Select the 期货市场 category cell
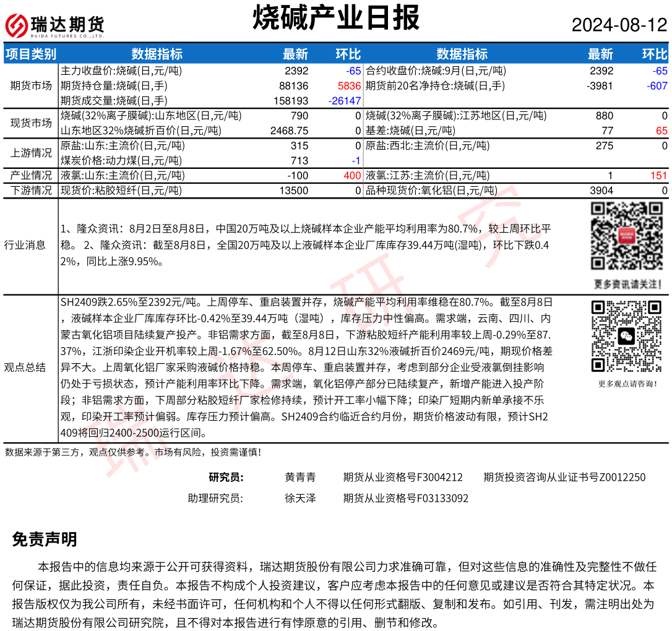The height and width of the screenshot is (631, 672). [x=30, y=85]
